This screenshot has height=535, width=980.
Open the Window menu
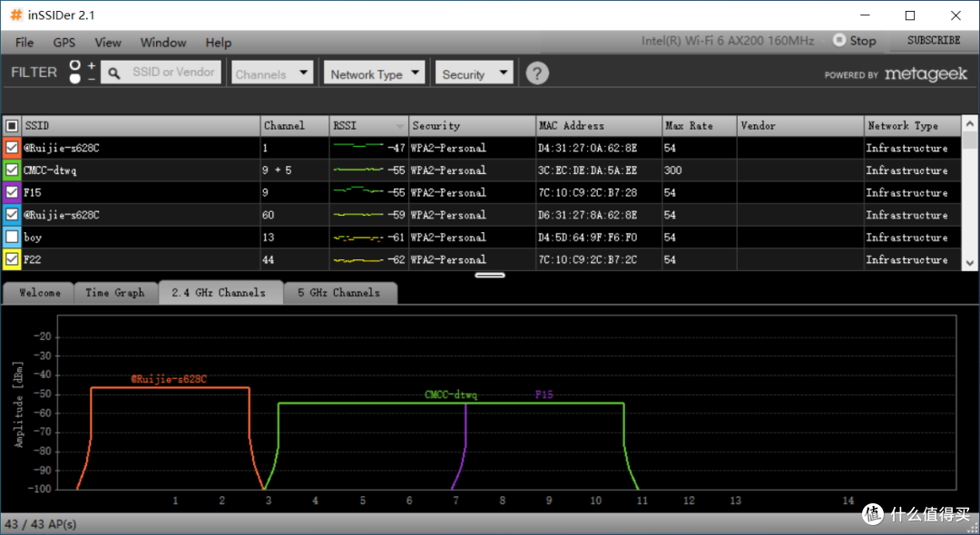click(x=163, y=43)
